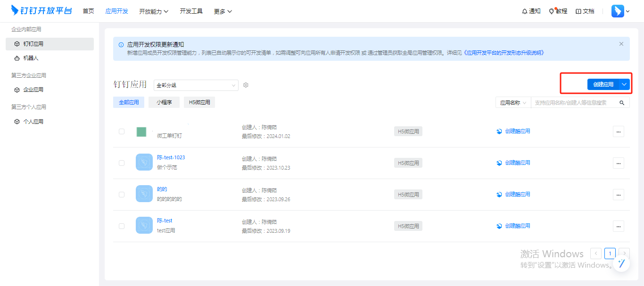Click the 陈-test app icon
This screenshot has width=644, height=286.
click(x=144, y=225)
